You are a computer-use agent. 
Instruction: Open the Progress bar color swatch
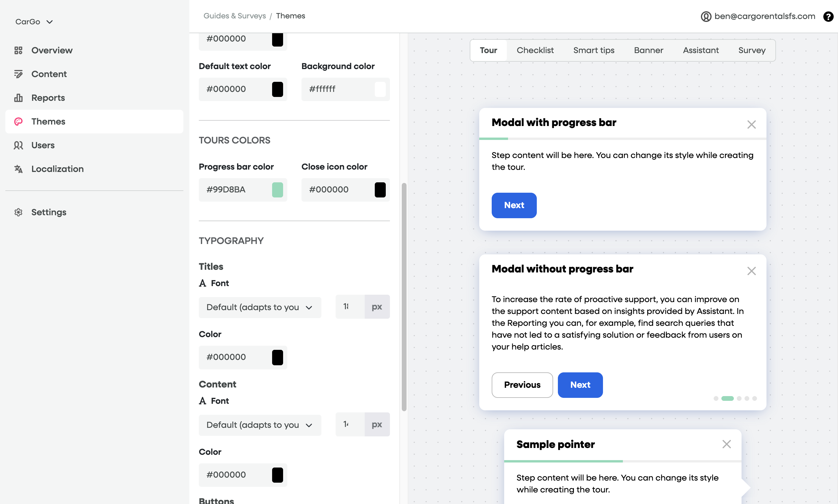point(277,189)
